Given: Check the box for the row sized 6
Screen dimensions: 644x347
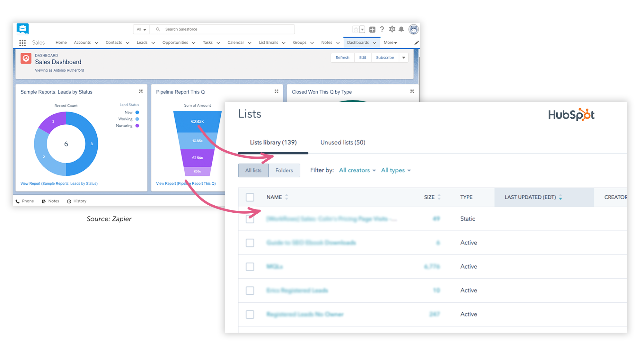Looking at the screenshot, I should (x=250, y=243).
